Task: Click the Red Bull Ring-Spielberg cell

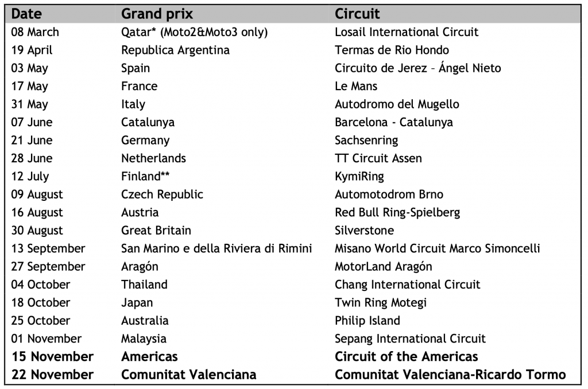Action: point(397,212)
